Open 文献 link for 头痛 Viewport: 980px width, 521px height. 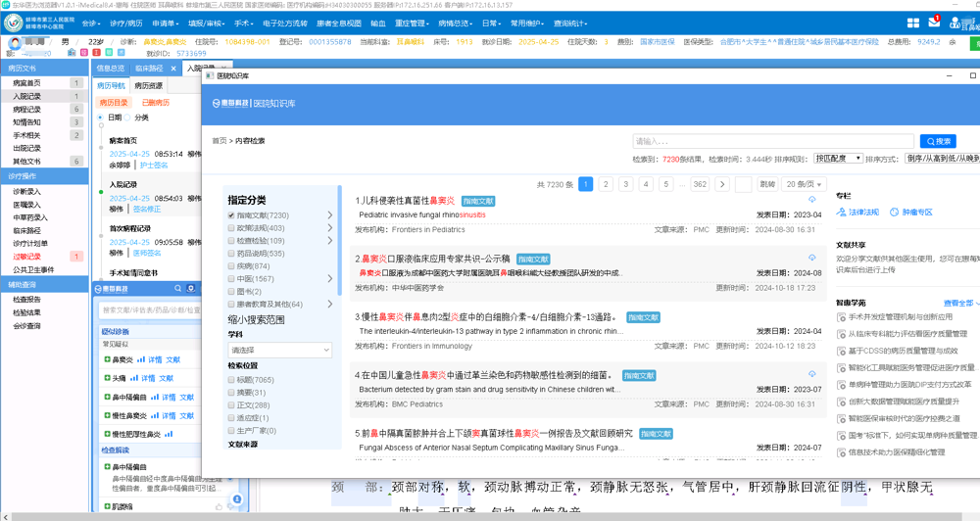pyautogui.click(x=167, y=379)
